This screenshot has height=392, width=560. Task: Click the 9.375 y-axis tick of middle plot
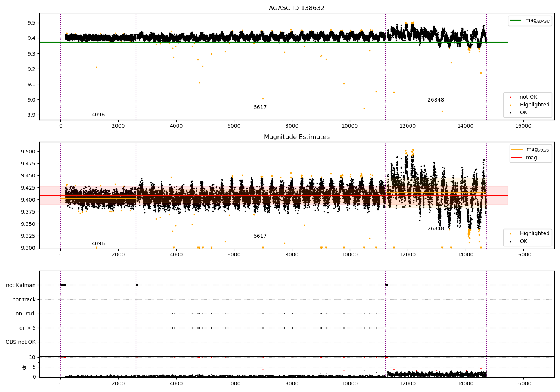coord(28,212)
